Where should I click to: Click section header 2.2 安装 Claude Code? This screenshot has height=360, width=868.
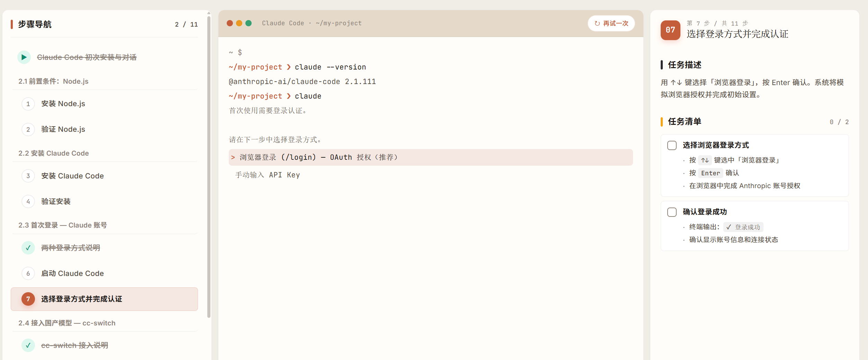pyautogui.click(x=54, y=153)
